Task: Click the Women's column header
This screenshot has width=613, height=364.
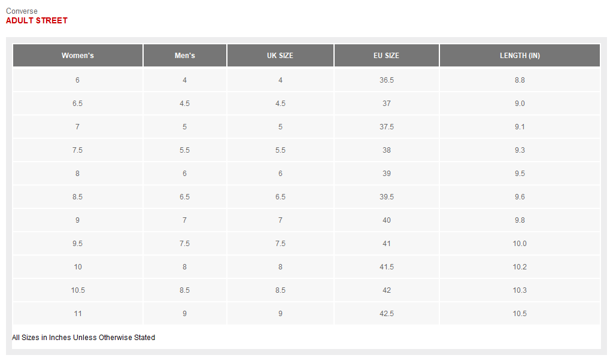Action: point(78,56)
